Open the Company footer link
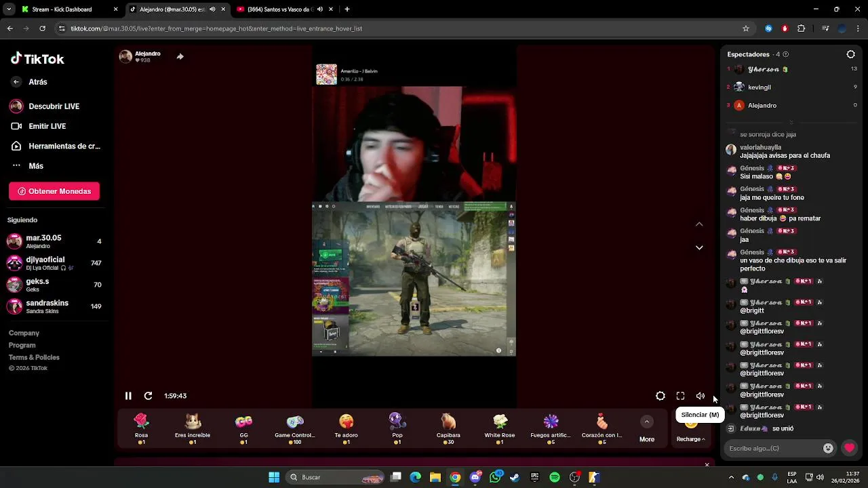The height and width of the screenshot is (488, 868). tap(24, 333)
